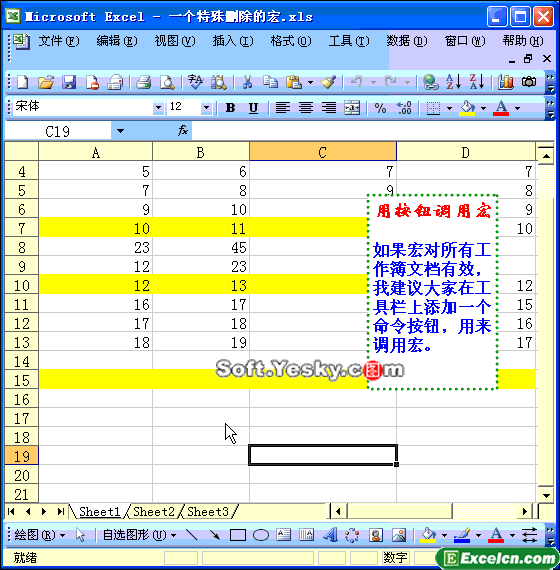Toggle Bold formatting button
This screenshot has width=560, height=570.
(x=230, y=108)
